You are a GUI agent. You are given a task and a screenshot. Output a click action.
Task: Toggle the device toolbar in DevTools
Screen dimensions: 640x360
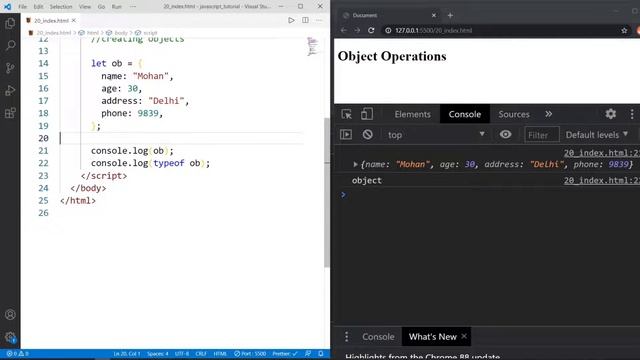click(367, 114)
